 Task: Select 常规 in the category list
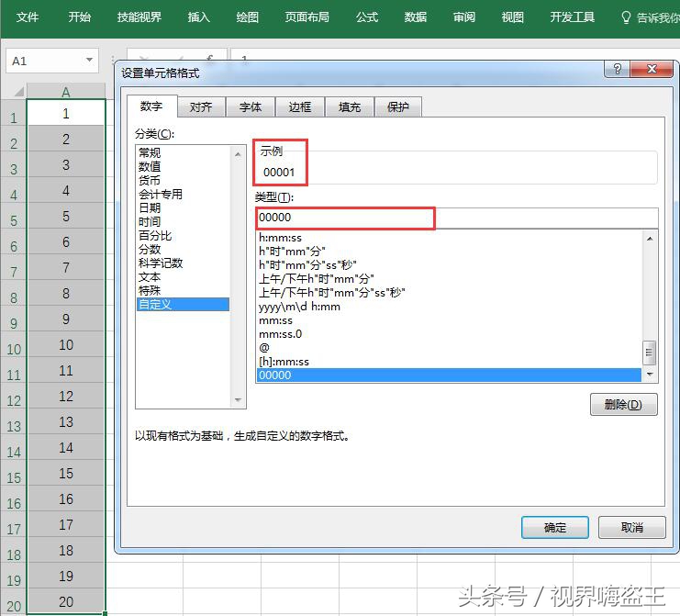(183, 152)
